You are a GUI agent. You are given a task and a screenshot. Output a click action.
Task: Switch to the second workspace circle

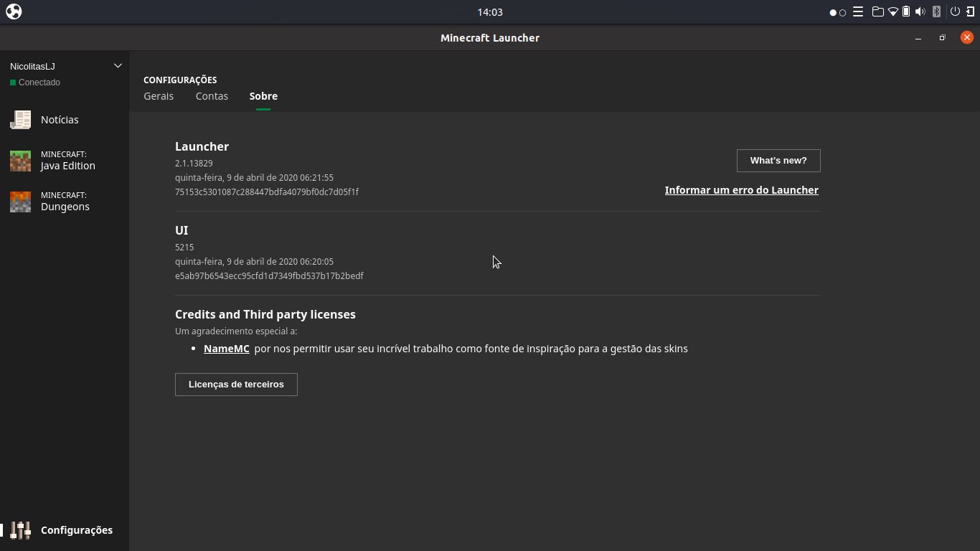(x=842, y=12)
